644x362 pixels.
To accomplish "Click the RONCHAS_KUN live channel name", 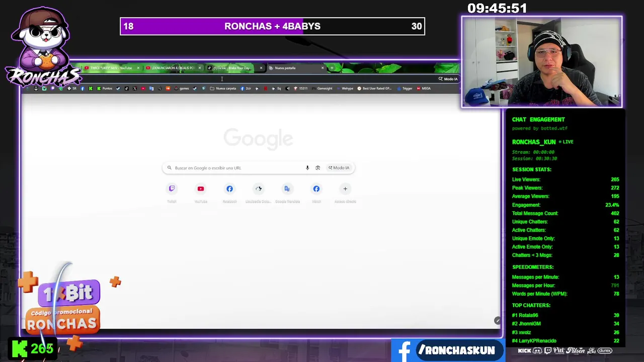I will coord(533,142).
